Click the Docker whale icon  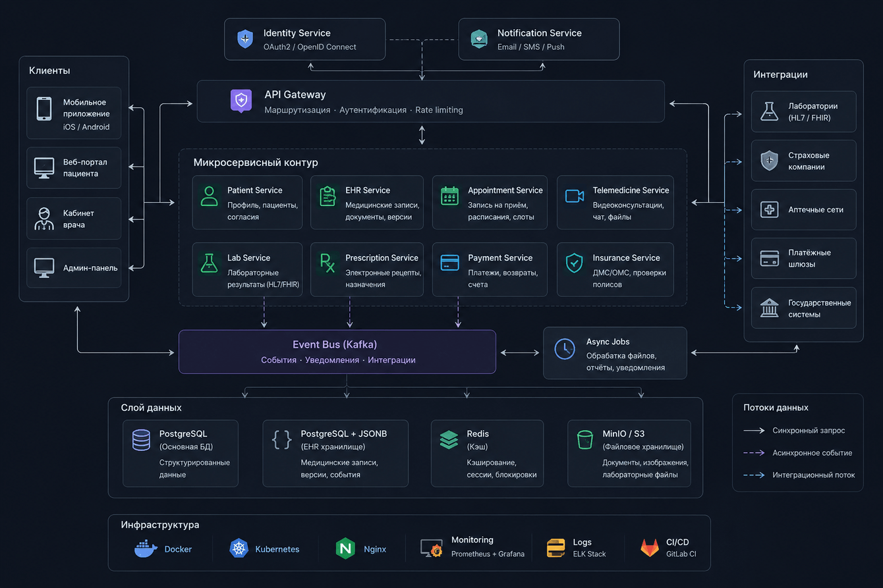pos(146,548)
